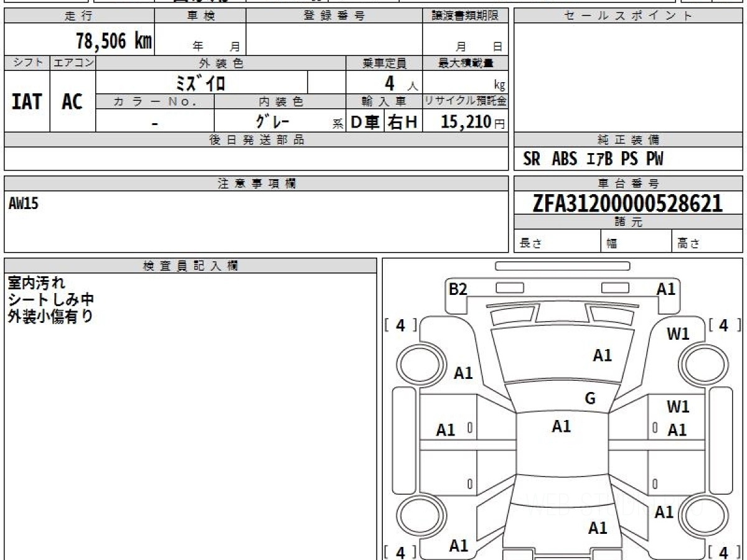Click the 諸元 header
This screenshot has height=560, width=747.
(628, 222)
